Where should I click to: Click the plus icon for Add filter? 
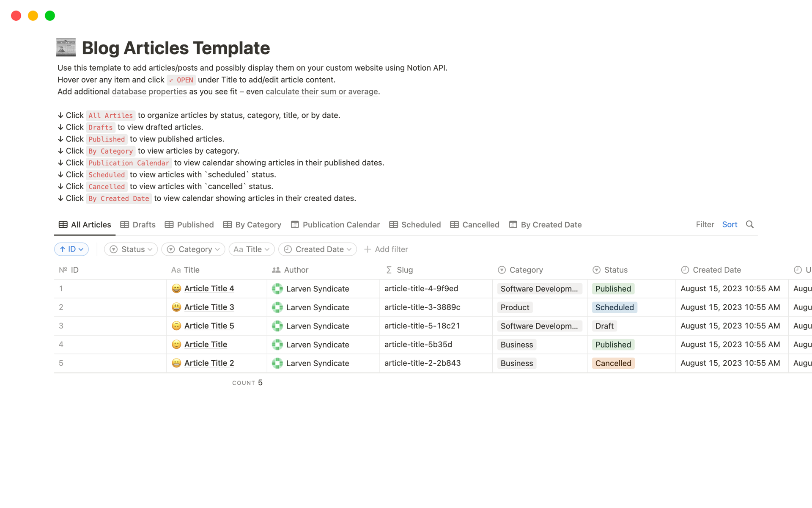point(368,249)
